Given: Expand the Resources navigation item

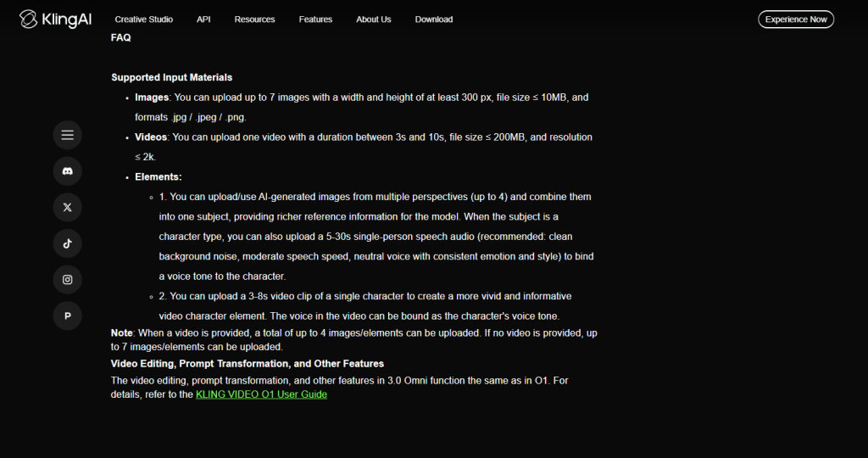Looking at the screenshot, I should click(254, 20).
